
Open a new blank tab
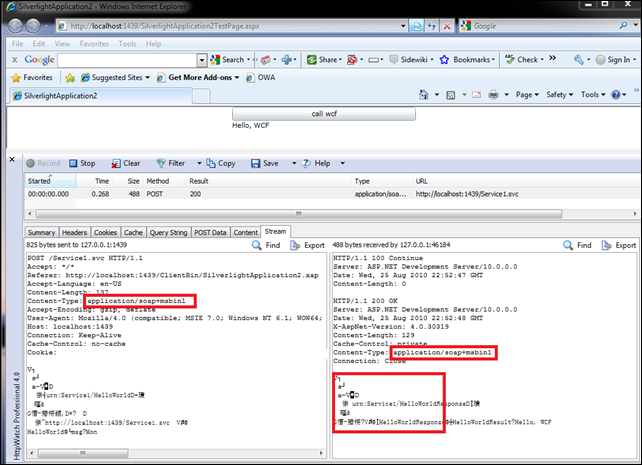201,97
